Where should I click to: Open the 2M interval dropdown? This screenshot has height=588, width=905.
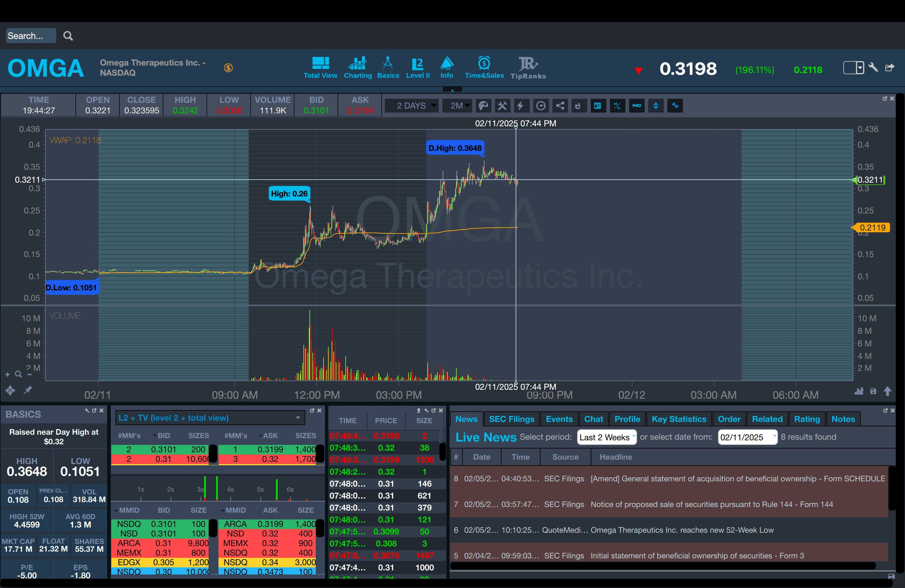457,106
